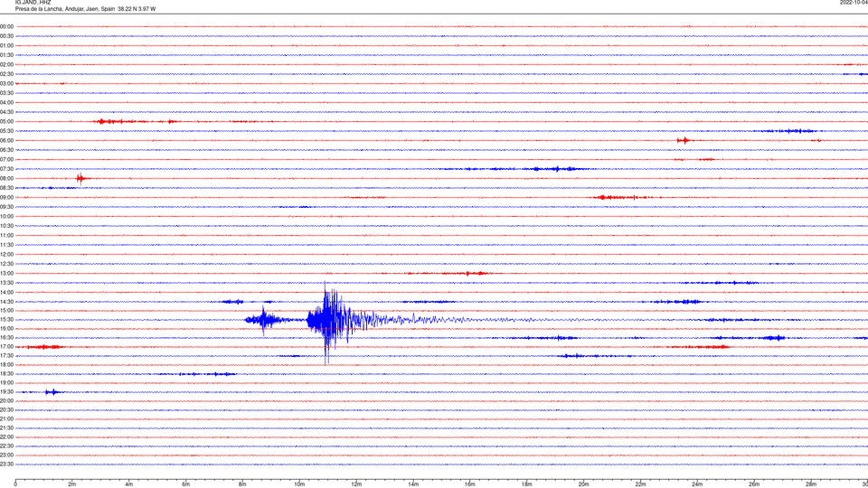This screenshot has width=868, height=488.
Task: Select the 04:30 trace time label
Action: (x=6, y=112)
